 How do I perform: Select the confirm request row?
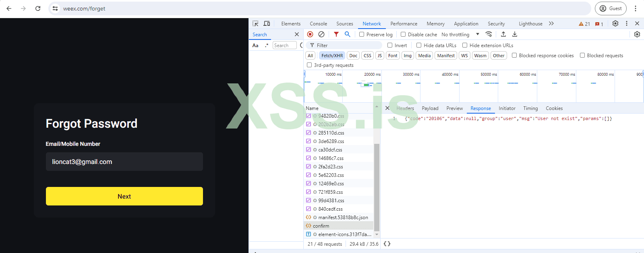tap(339, 226)
